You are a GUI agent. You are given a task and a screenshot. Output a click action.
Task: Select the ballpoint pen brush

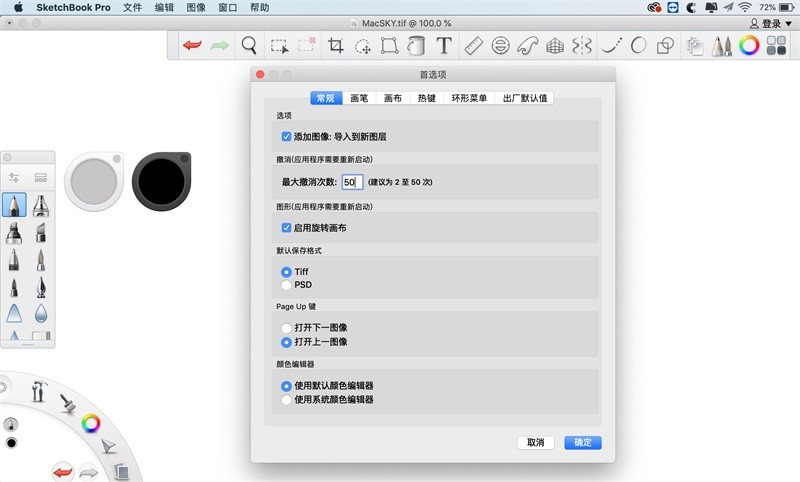click(14, 259)
